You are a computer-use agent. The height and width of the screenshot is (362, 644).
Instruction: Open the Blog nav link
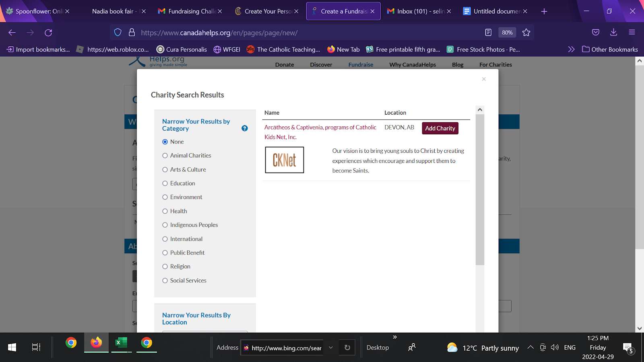coord(458,65)
